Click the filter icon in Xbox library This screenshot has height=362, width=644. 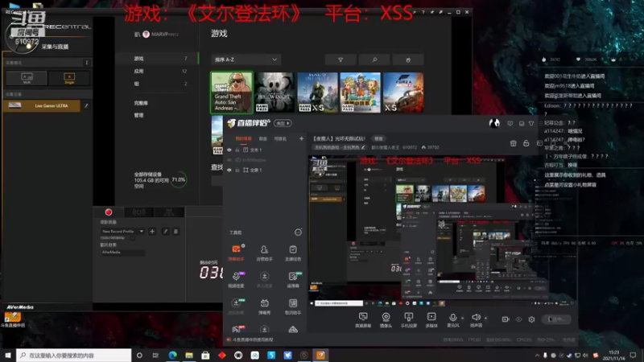(x=341, y=60)
